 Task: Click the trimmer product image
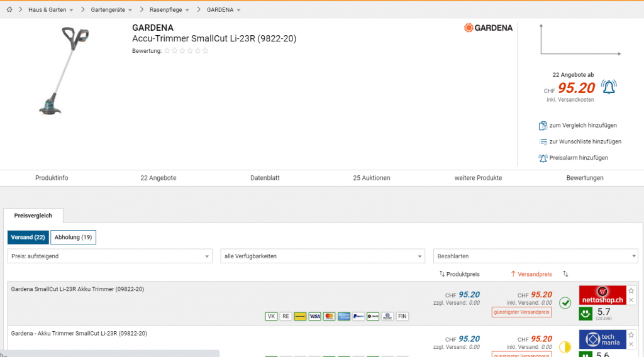point(64,70)
